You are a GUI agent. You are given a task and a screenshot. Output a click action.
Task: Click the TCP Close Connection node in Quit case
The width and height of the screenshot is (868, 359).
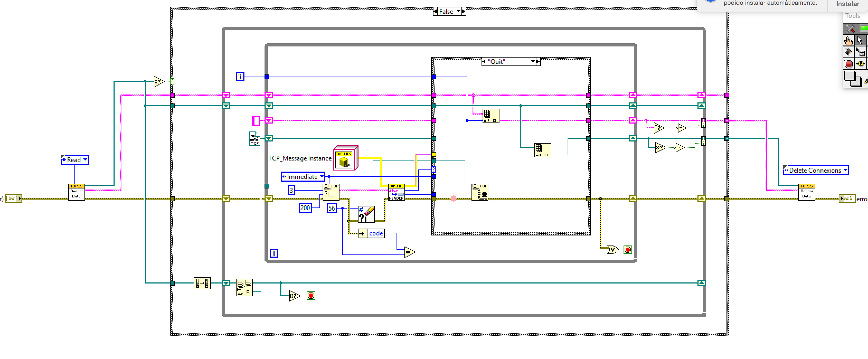coord(480,192)
